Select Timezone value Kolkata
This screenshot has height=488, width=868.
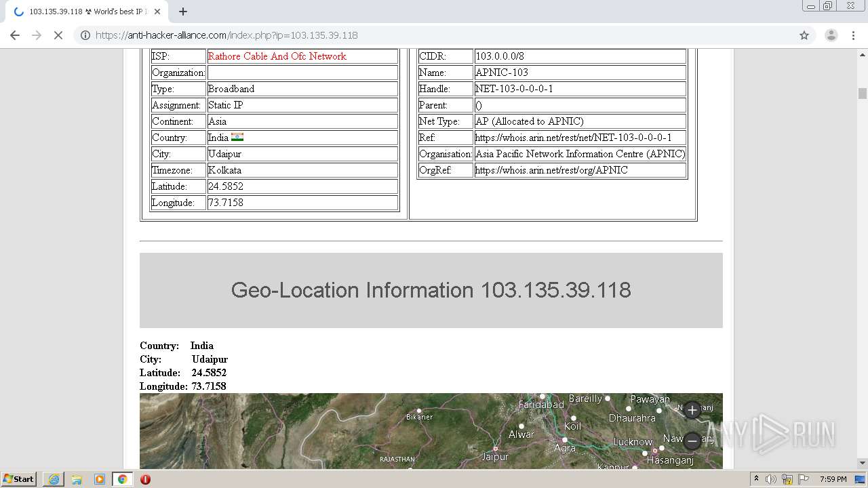pyautogui.click(x=224, y=170)
